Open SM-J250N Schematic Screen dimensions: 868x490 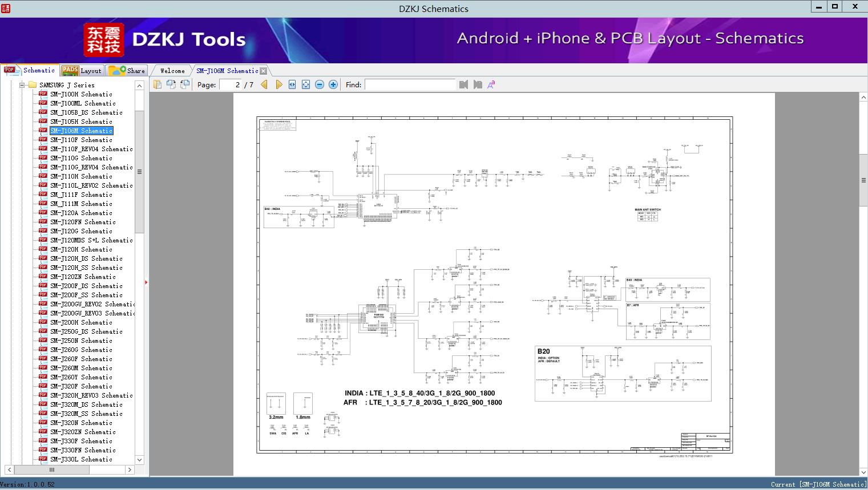click(x=81, y=341)
